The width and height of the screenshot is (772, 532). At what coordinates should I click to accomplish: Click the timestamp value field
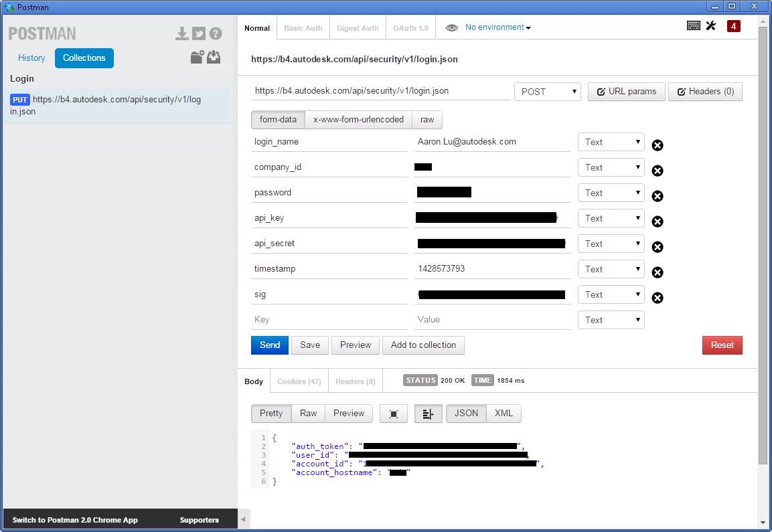492,269
